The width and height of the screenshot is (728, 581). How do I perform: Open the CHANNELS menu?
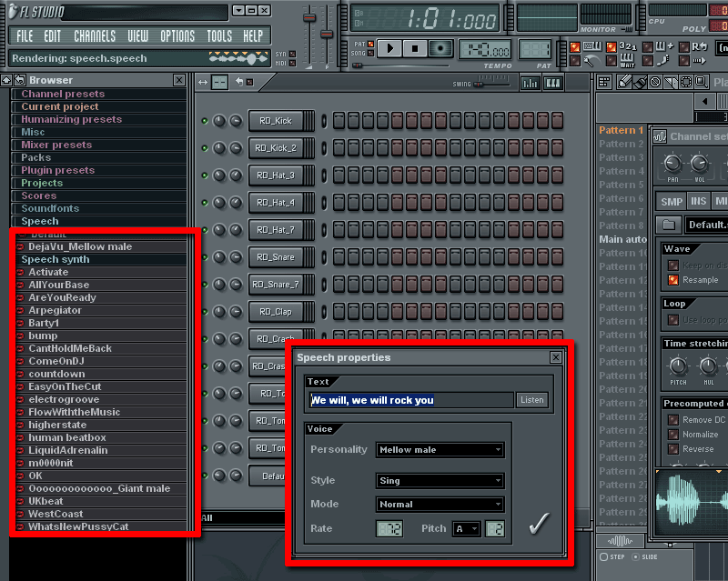click(95, 35)
